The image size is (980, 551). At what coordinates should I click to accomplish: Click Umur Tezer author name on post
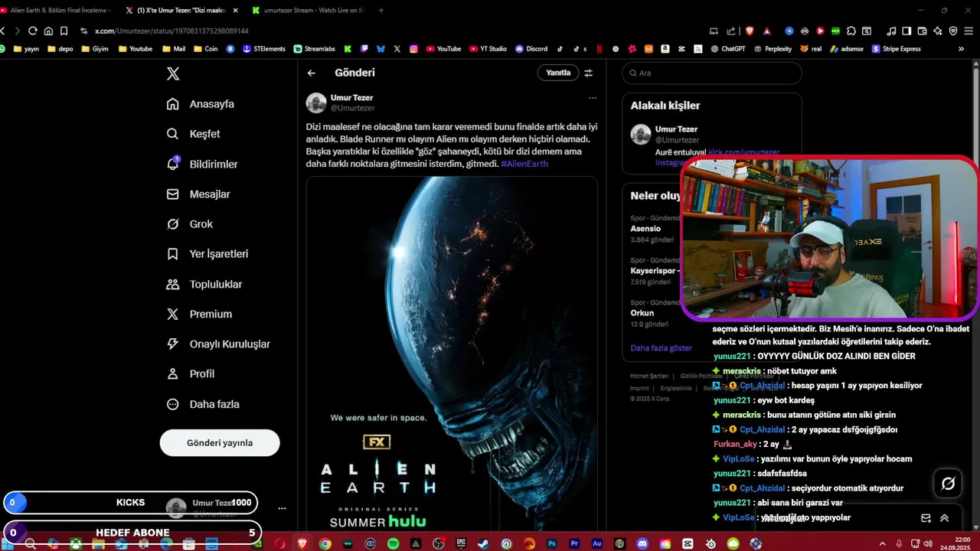(x=351, y=98)
